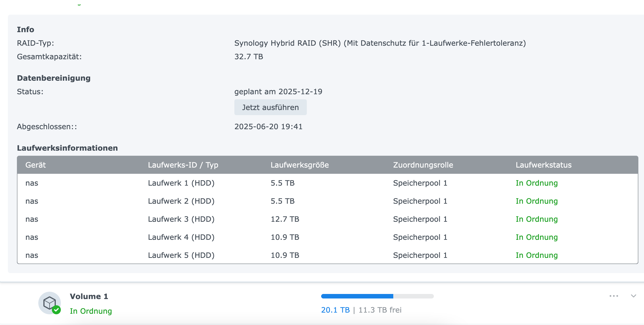Click the Volume 1 title
Screen dimensions: 644x325
click(x=89, y=296)
